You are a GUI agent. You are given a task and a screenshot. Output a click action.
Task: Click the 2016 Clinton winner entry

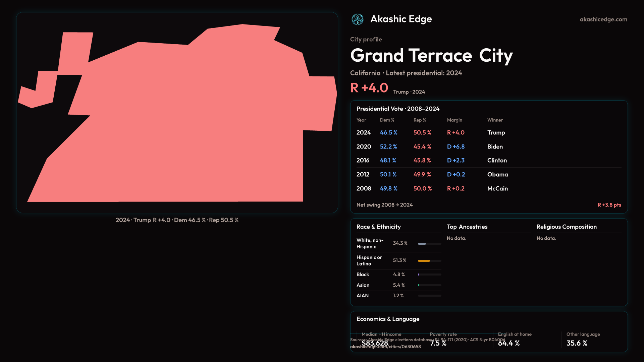point(497,161)
